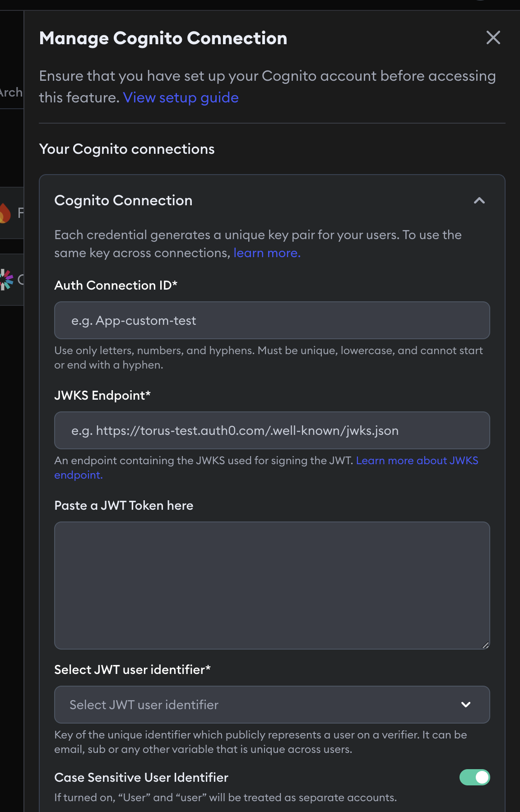
Task: Focus the Auth Connection ID input field
Action: pyautogui.click(x=272, y=320)
